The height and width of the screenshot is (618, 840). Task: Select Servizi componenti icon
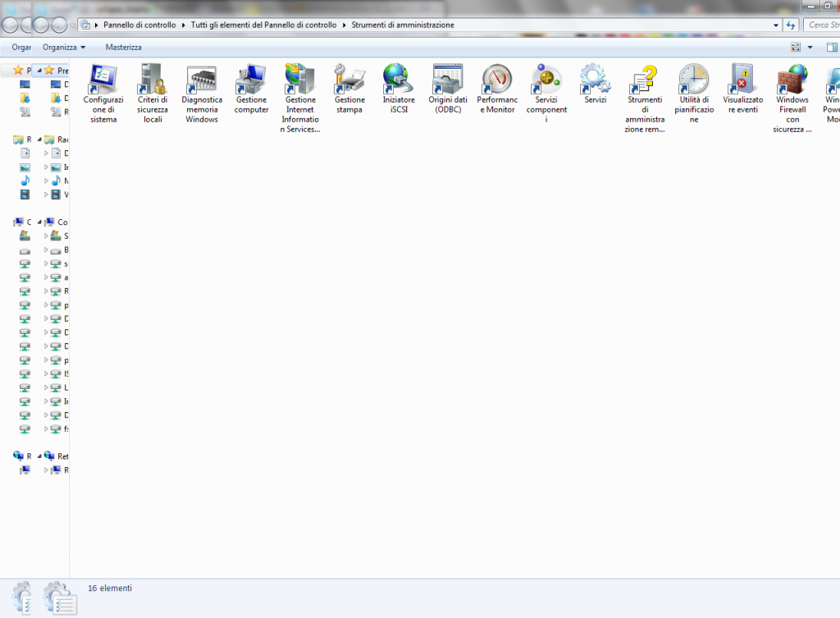pos(546,94)
